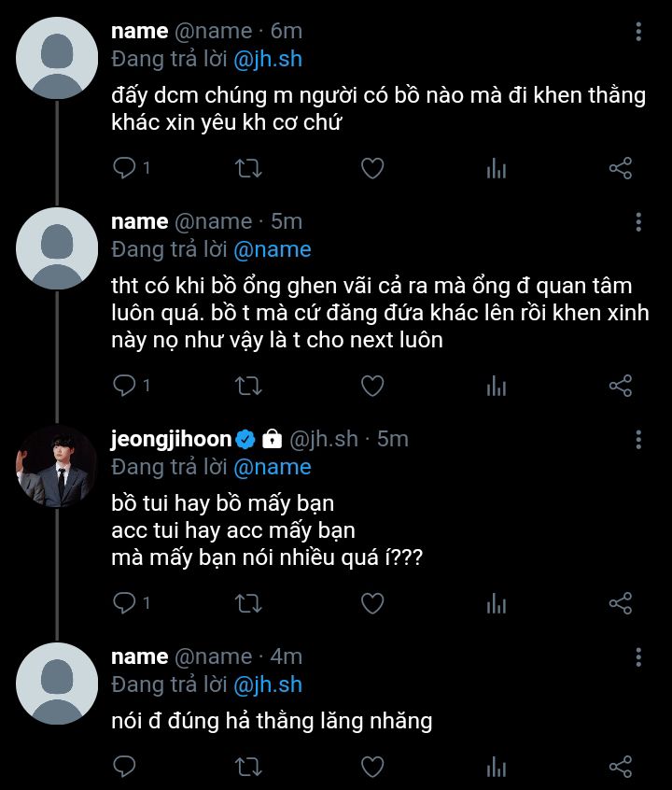672x790 pixels.
Task: Retweet the first tweet mentioning @jh.sh
Action: [248, 168]
